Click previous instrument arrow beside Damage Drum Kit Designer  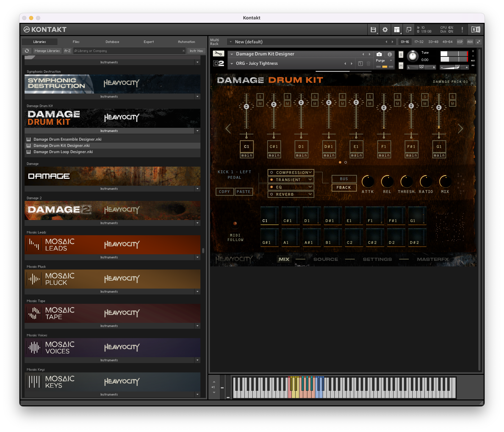click(x=363, y=54)
